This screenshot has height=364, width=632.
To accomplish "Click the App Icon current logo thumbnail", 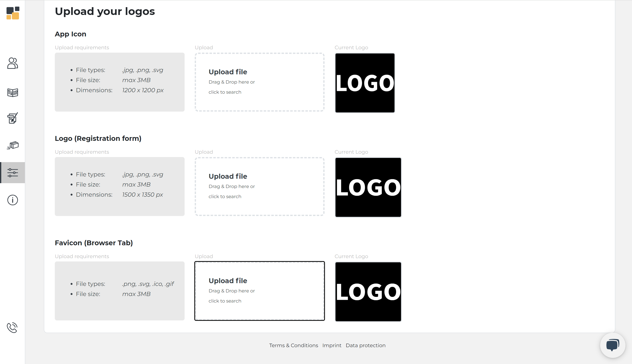I will click(365, 83).
